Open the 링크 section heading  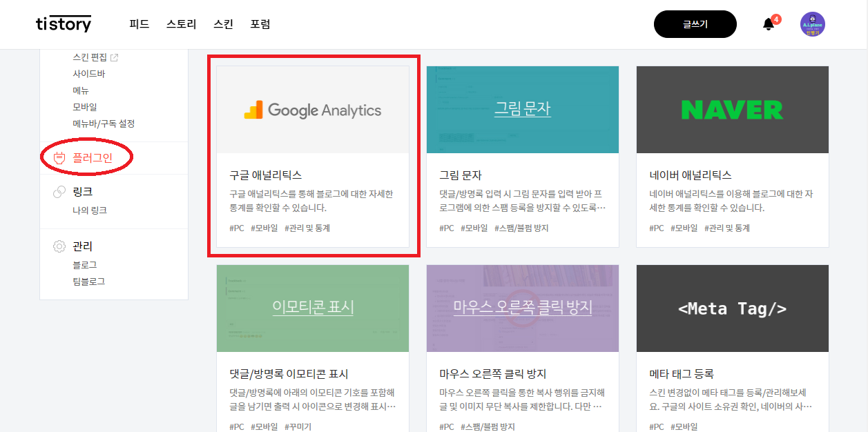(83, 192)
